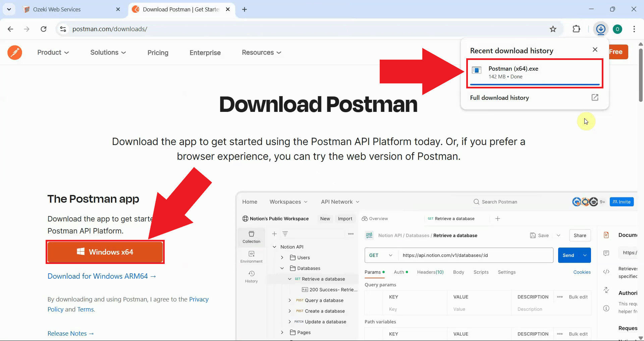Screen dimensions: 644x341
Task: Click the Info icon on the right panel
Action: tap(606, 308)
